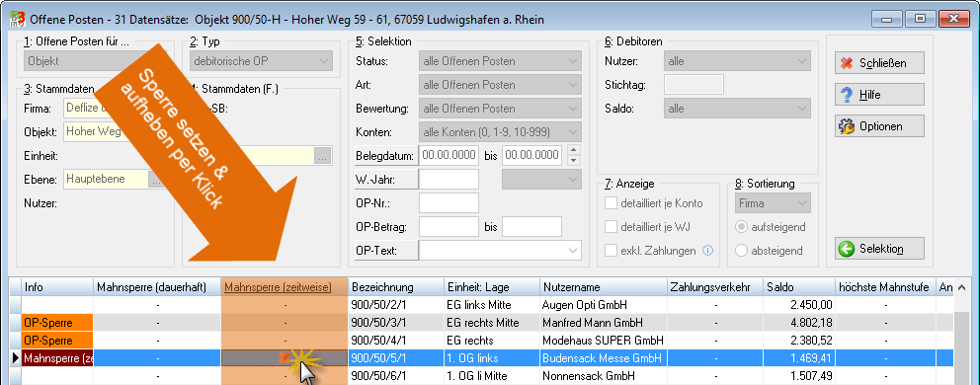Open Art dropdown

500,84
